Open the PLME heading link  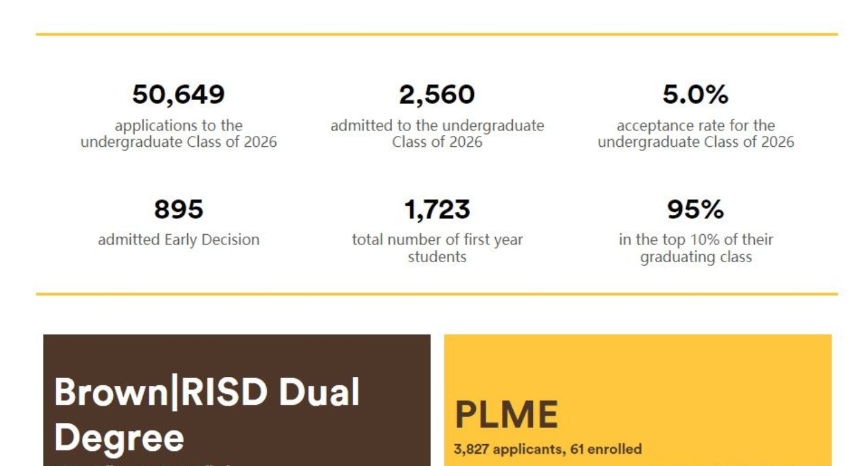pyautogui.click(x=506, y=415)
